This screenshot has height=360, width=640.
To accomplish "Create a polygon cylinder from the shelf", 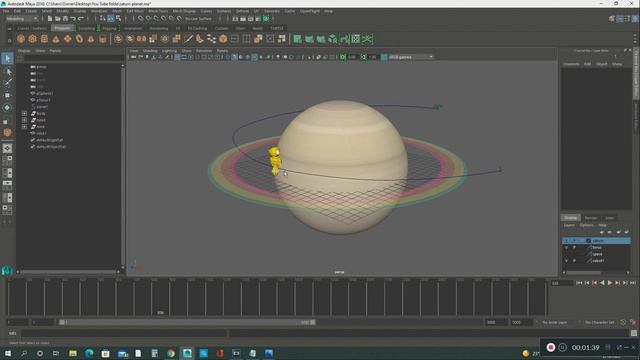I will pos(44,39).
